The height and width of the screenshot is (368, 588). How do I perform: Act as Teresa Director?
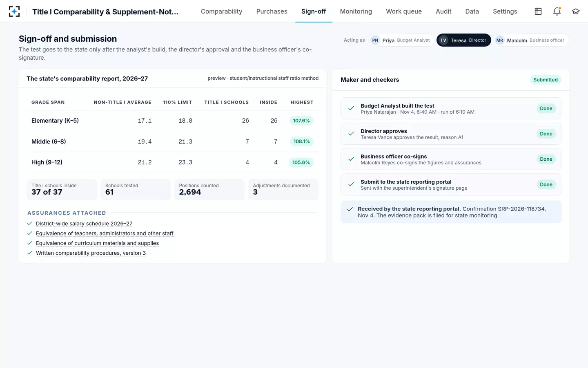click(x=464, y=40)
